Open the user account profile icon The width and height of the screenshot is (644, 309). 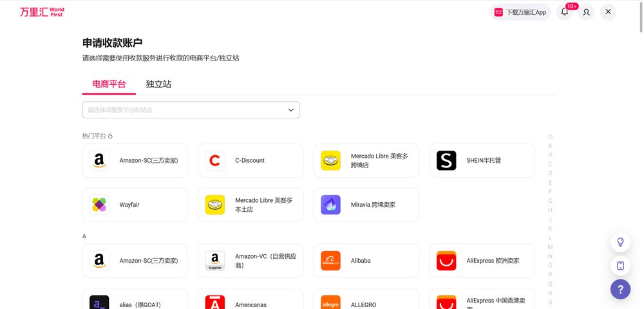pyautogui.click(x=587, y=12)
